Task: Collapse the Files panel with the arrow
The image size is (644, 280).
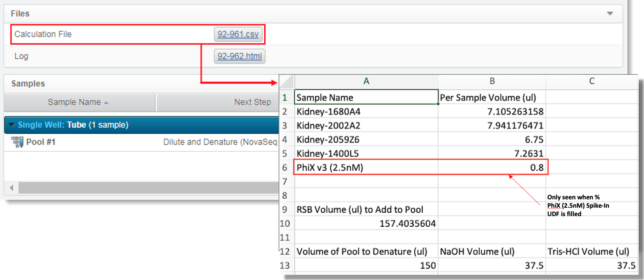Action: pos(610,14)
